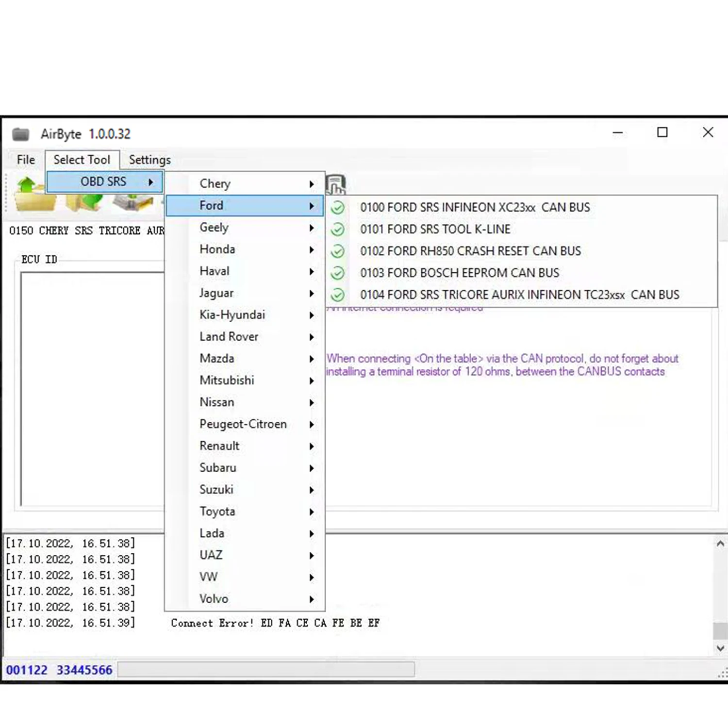The width and height of the screenshot is (728, 728).
Task: Expand the Kia-Hyundai submenu arrow
Action: 312,315
